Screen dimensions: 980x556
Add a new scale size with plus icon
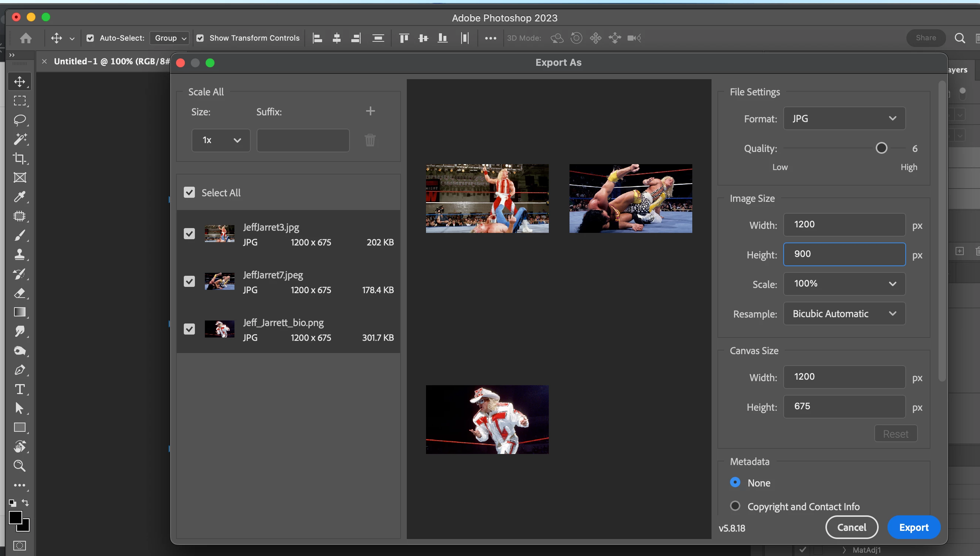pos(370,111)
